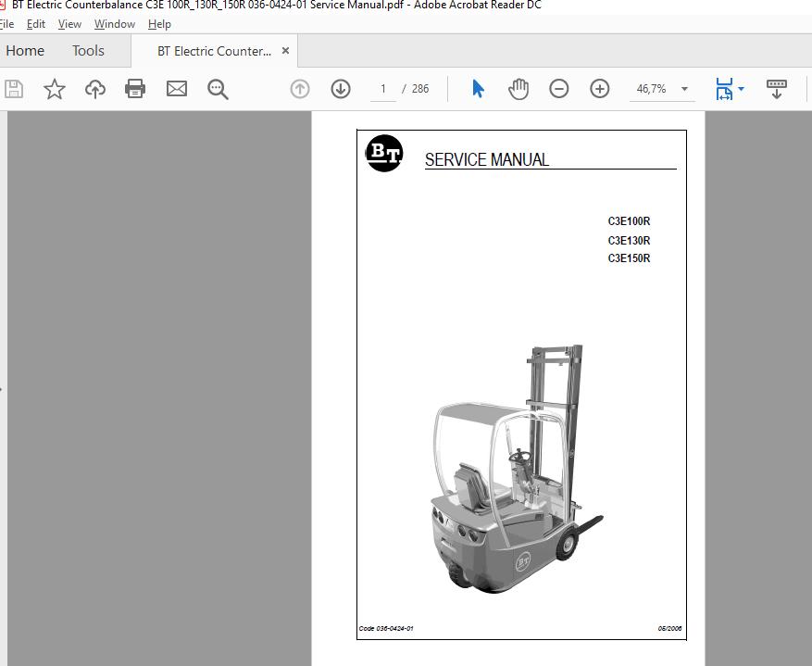Open the fit page options dropdown arrow

(x=741, y=89)
